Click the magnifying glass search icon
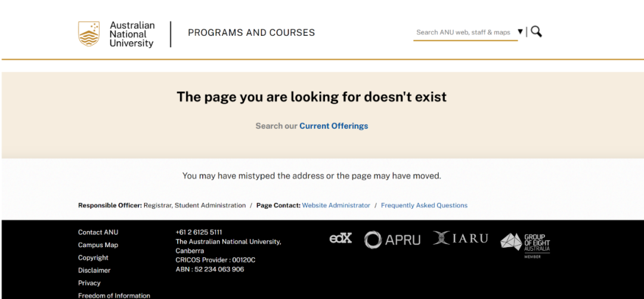The height and width of the screenshot is (299, 644). point(536,31)
